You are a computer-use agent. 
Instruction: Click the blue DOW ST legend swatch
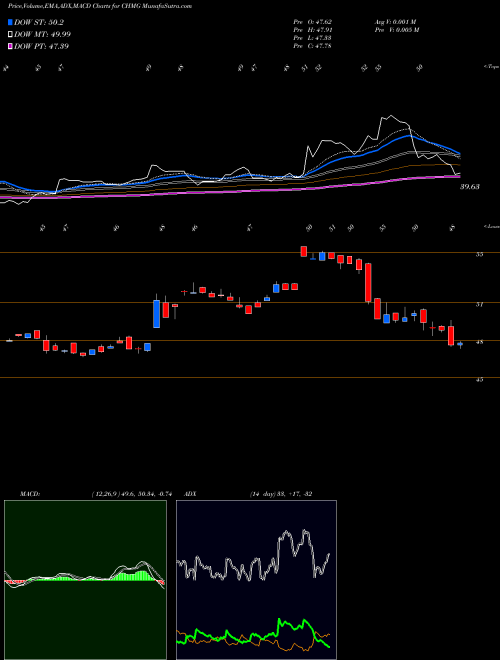click(11, 23)
